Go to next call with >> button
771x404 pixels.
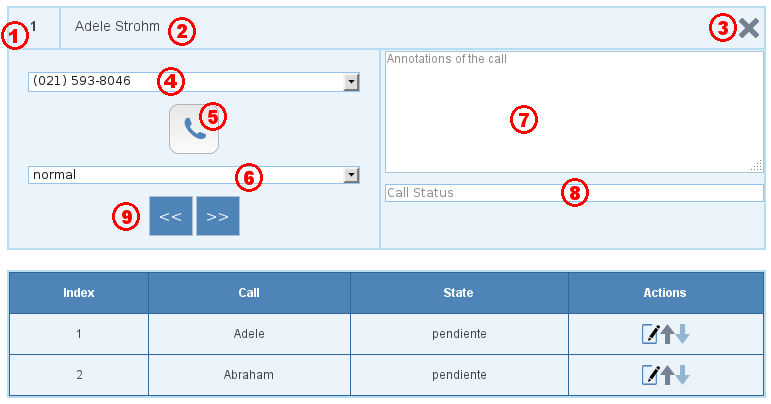click(x=218, y=216)
